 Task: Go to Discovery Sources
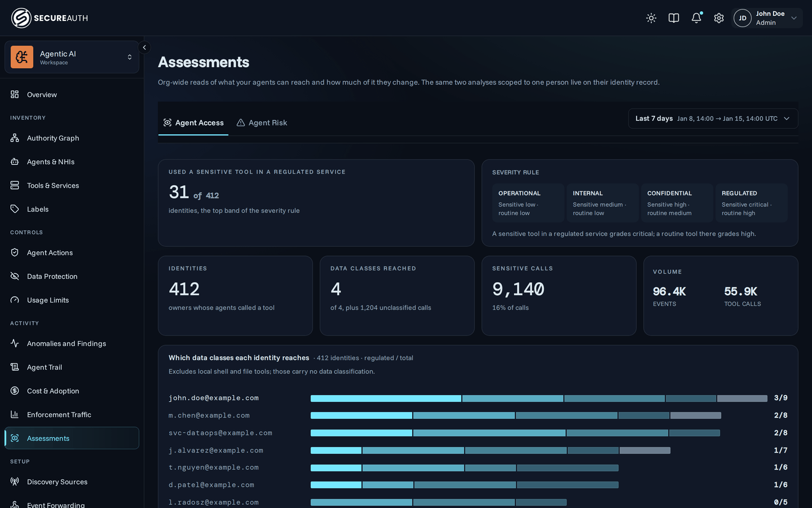(x=72, y=481)
